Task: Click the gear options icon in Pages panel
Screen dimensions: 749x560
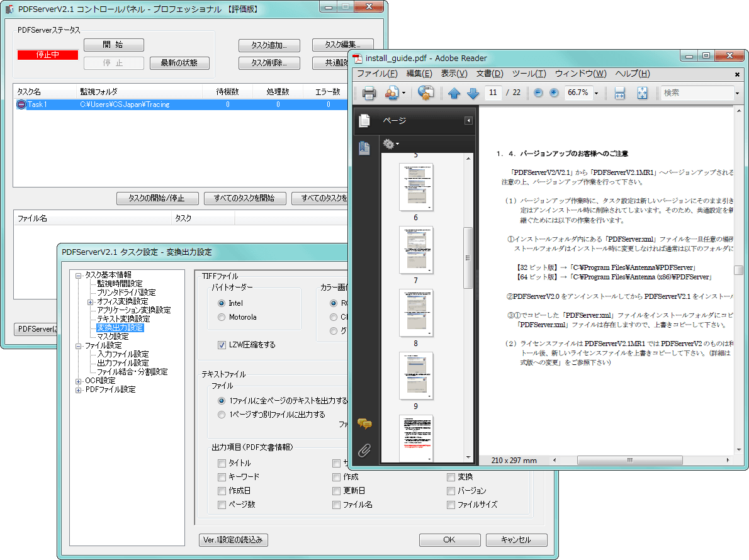Action: click(x=389, y=143)
